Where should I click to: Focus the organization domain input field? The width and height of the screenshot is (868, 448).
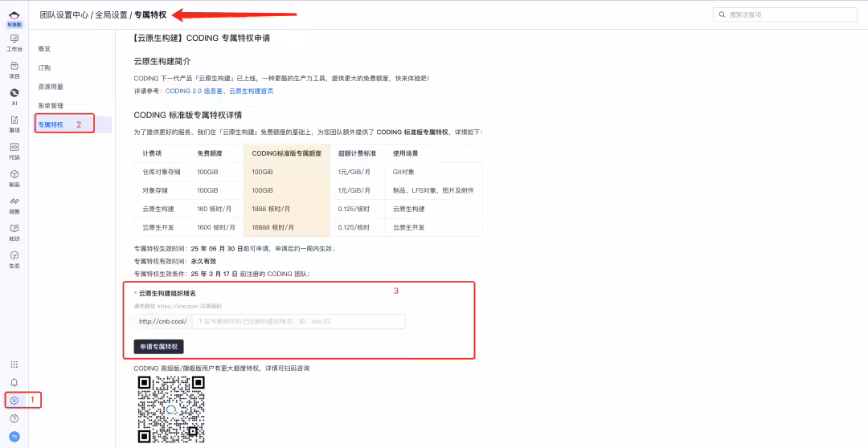click(299, 321)
